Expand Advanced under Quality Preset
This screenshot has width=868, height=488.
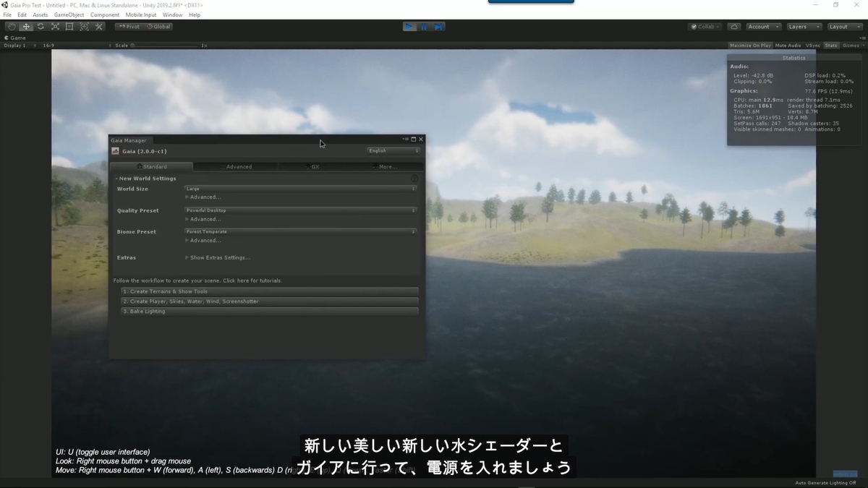click(203, 219)
